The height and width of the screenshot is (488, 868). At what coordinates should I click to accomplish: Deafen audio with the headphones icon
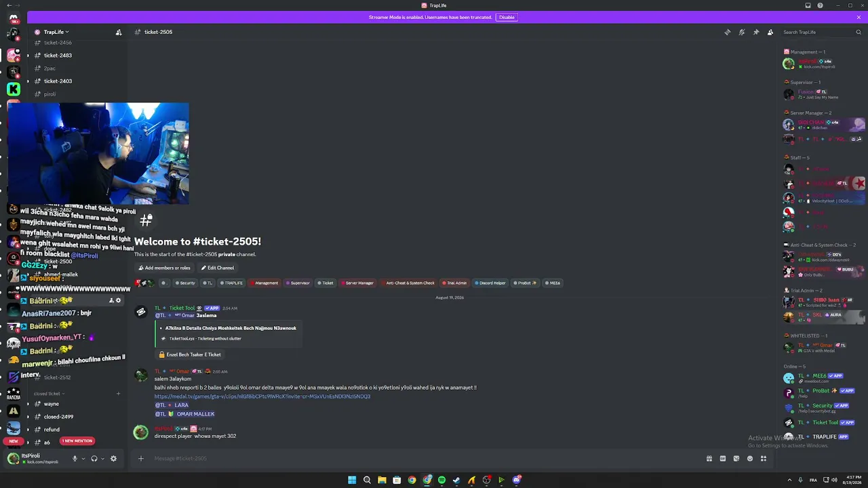[94, 459]
